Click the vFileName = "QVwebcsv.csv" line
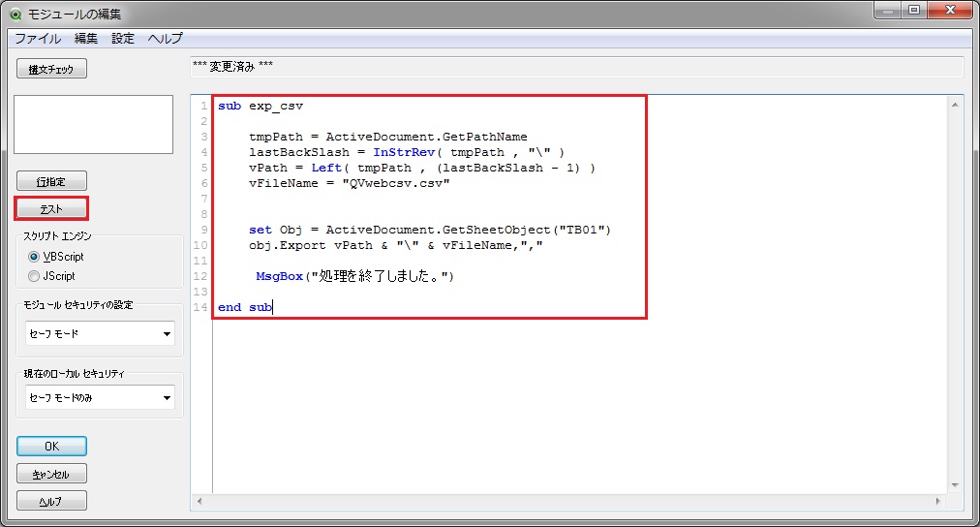 349,183
